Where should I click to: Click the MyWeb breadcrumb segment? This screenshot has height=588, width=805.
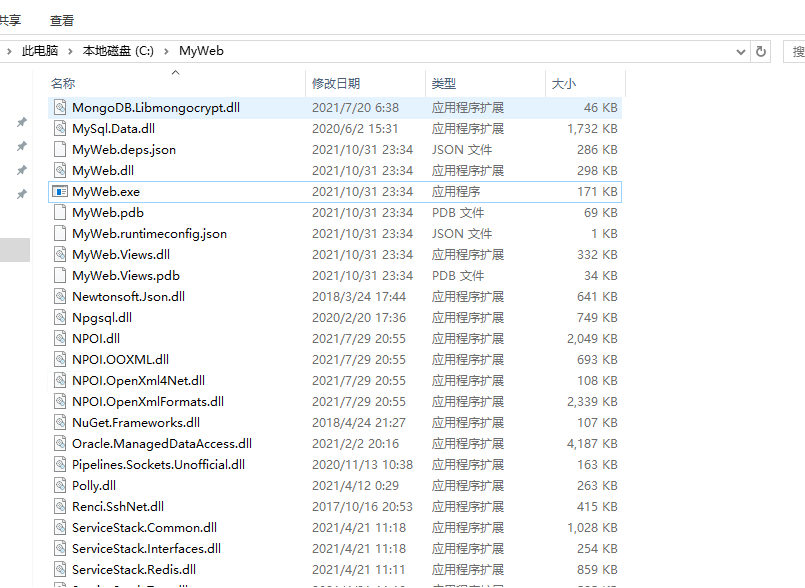pyautogui.click(x=201, y=51)
